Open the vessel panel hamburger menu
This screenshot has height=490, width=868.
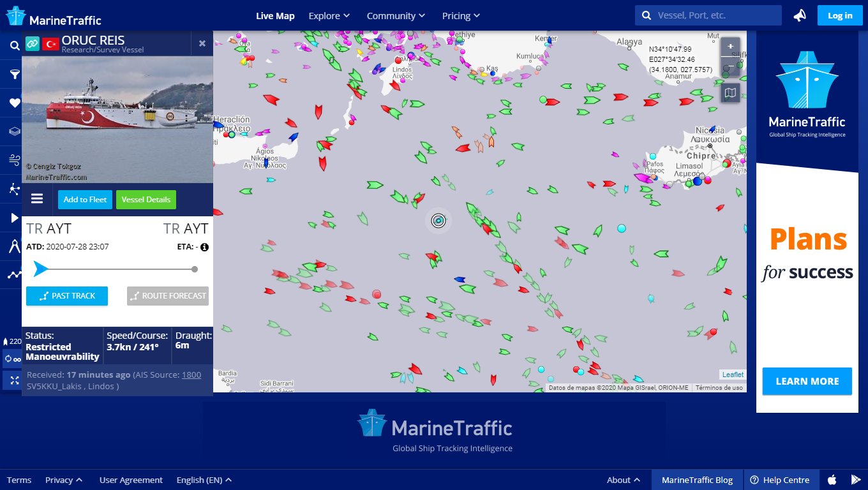37,199
